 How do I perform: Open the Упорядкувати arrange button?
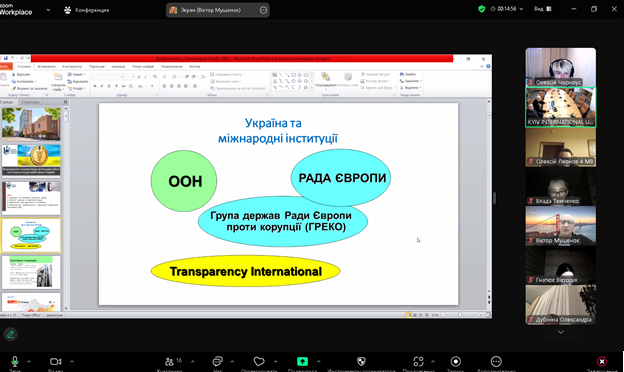pos(326,80)
